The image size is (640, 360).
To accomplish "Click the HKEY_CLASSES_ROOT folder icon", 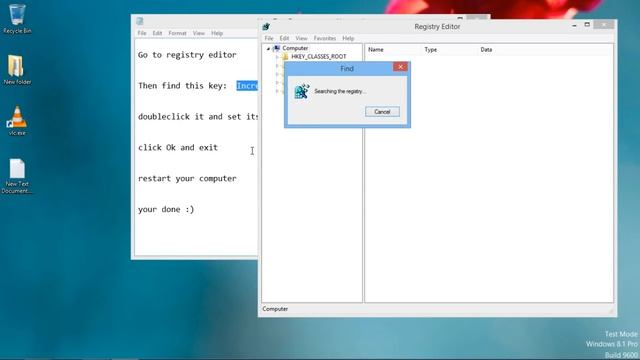I will click(285, 57).
